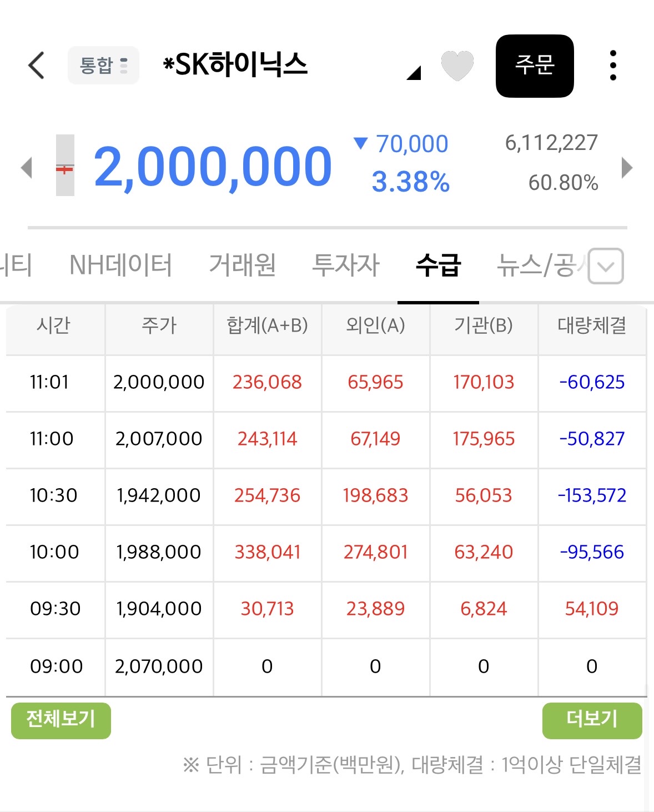Image resolution: width=654 pixels, height=812 pixels.
Task: Tap the green 전체보기 button
Action: (x=61, y=720)
